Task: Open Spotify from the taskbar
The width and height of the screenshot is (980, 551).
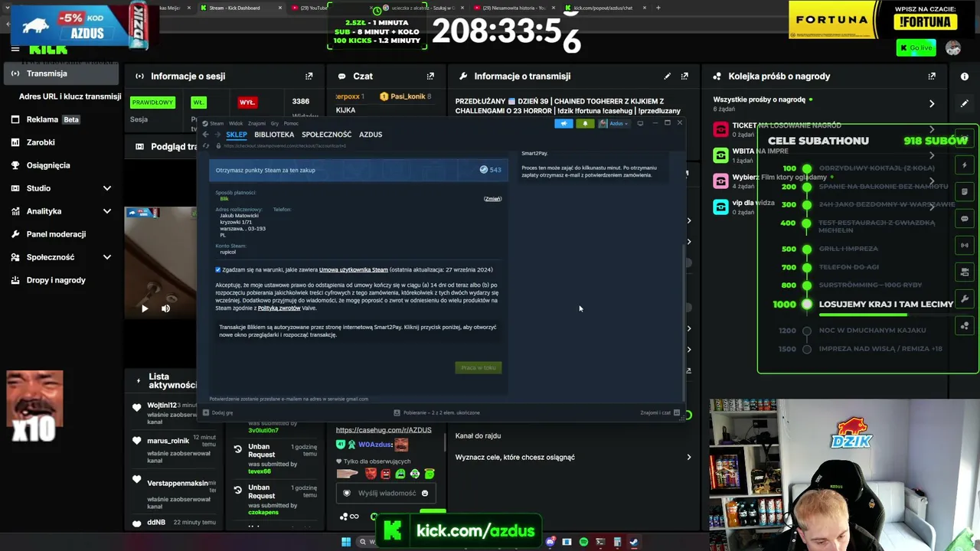Action: (x=583, y=542)
